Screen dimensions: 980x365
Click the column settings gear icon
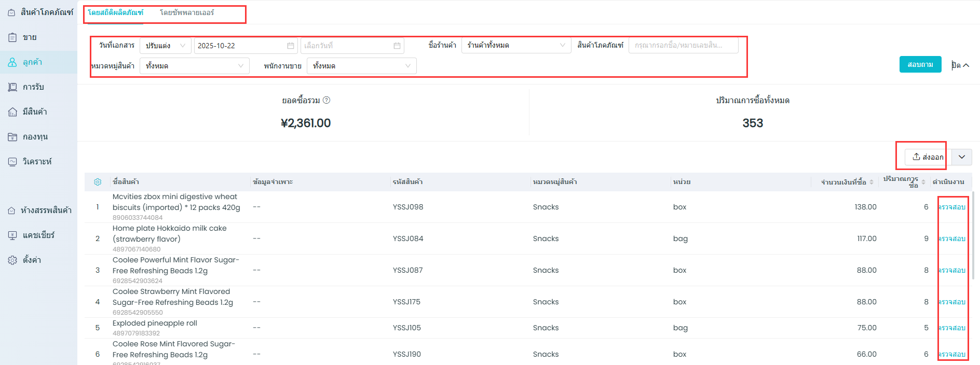click(98, 182)
